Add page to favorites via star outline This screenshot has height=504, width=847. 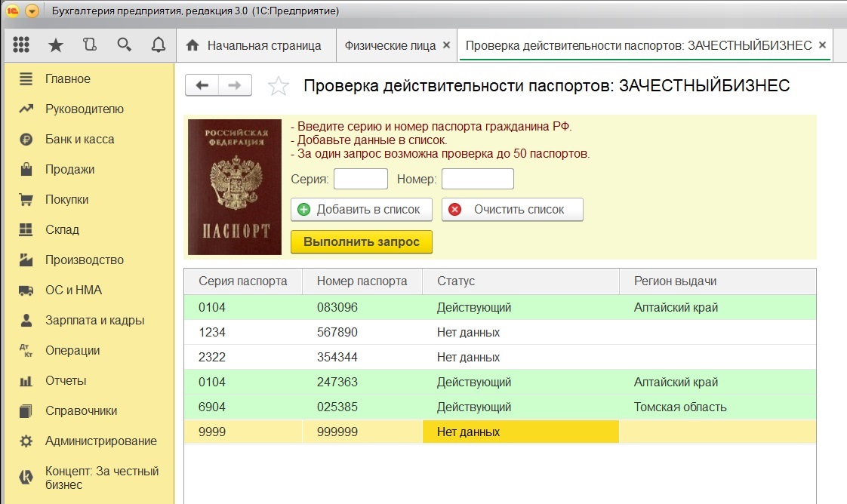pyautogui.click(x=279, y=86)
